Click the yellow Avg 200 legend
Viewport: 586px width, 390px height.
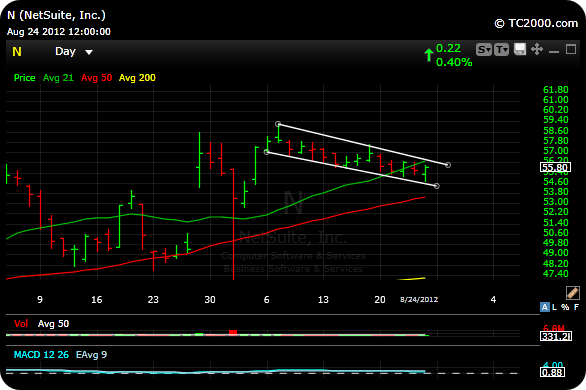point(137,78)
